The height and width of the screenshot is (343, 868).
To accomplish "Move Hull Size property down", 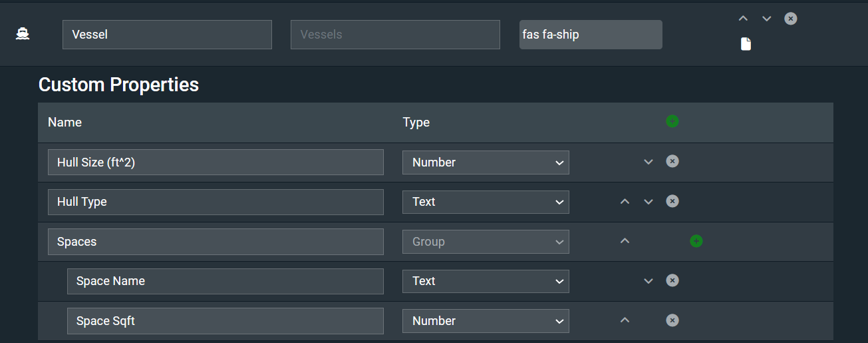I will (x=649, y=162).
